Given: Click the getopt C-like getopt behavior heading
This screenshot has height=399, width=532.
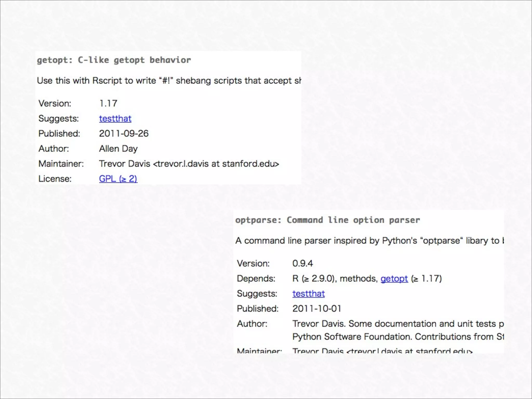Looking at the screenshot, I should (114, 60).
